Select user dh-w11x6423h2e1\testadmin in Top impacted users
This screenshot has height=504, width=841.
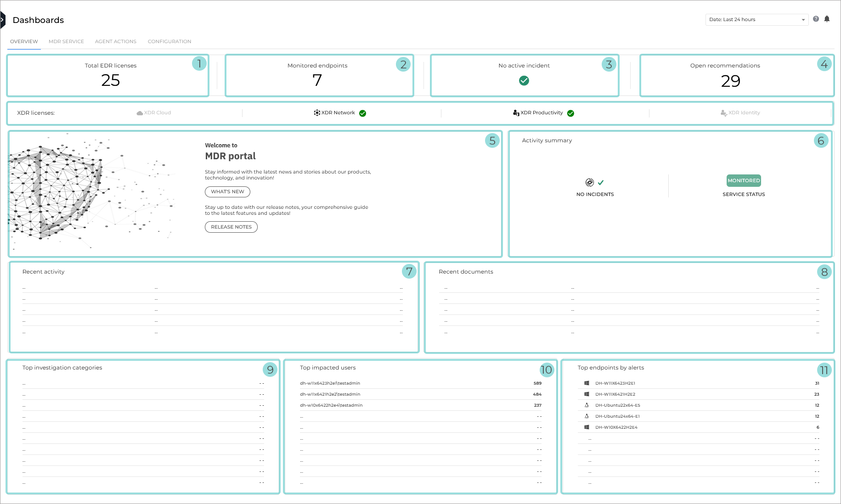point(330,383)
